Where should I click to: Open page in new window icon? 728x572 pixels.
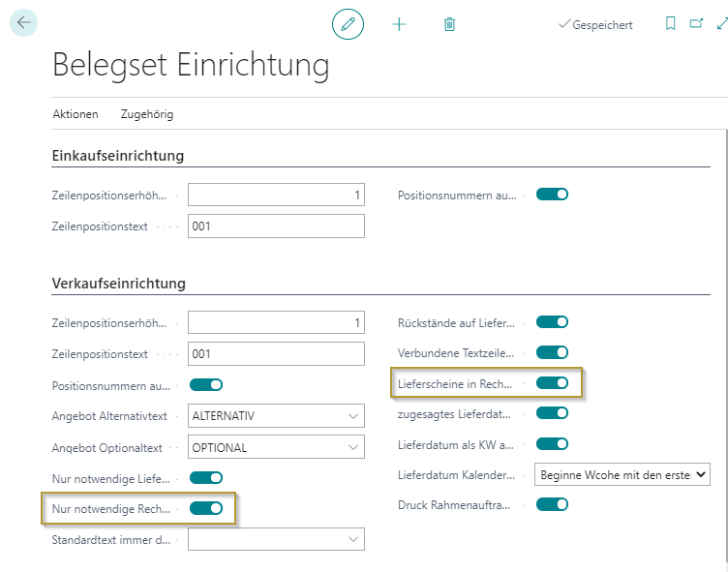696,24
